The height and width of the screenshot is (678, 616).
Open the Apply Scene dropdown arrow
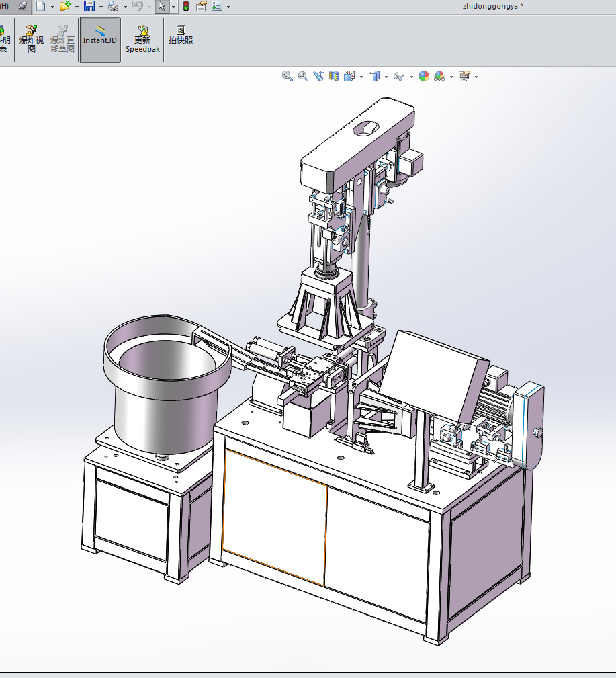coord(451,77)
